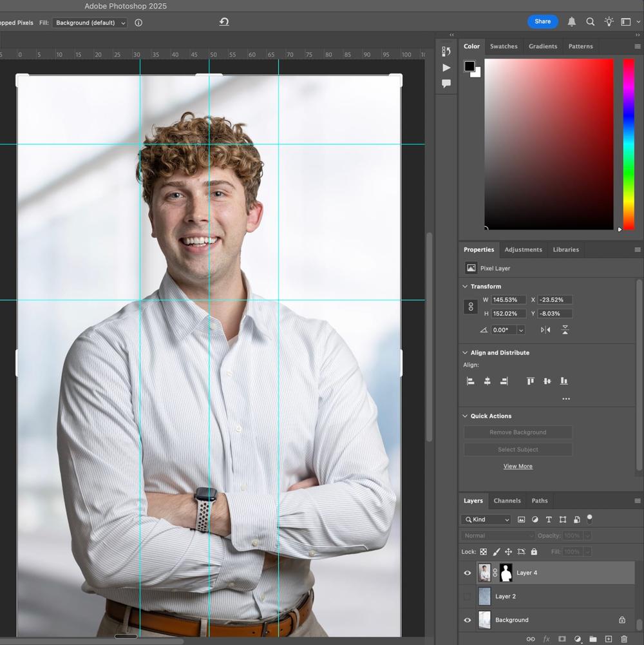Open the Color panel options menu
This screenshot has width=644, height=645.
point(638,46)
